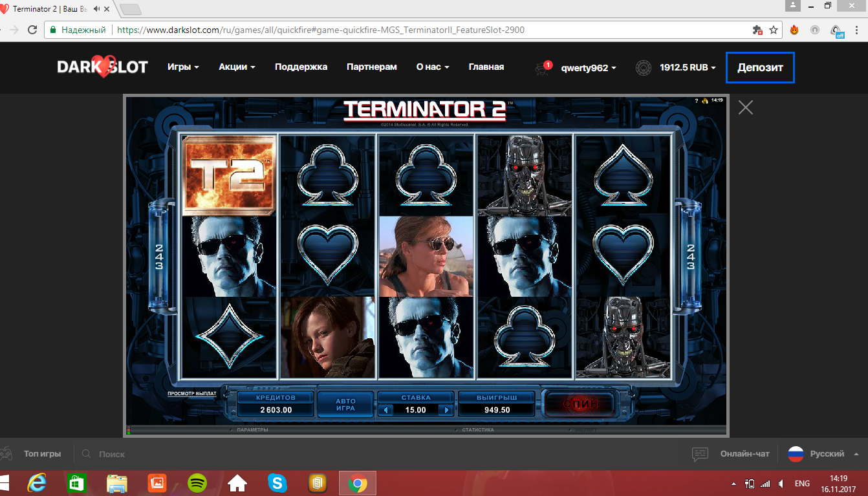The height and width of the screenshot is (496, 868).
Task: Click the online chat speech bubble icon
Action: tap(700, 454)
